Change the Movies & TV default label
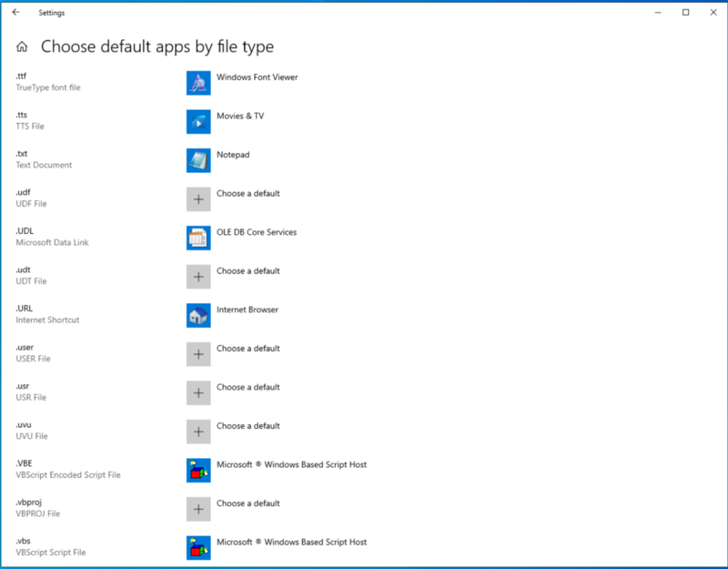Screen dimensions: 728x569 240,117
